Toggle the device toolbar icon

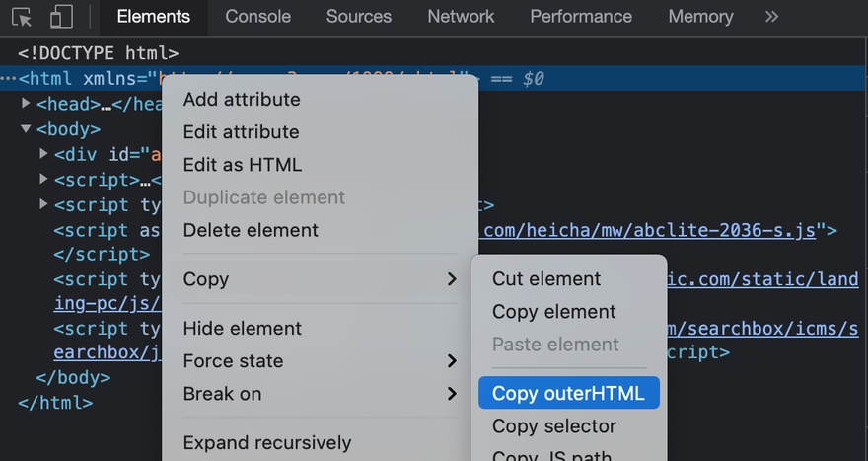pos(61,17)
